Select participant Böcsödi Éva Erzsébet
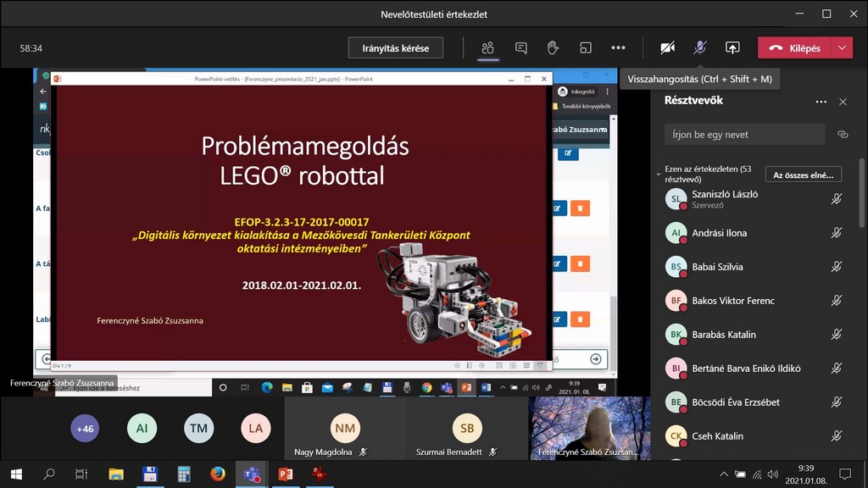 tap(753, 402)
